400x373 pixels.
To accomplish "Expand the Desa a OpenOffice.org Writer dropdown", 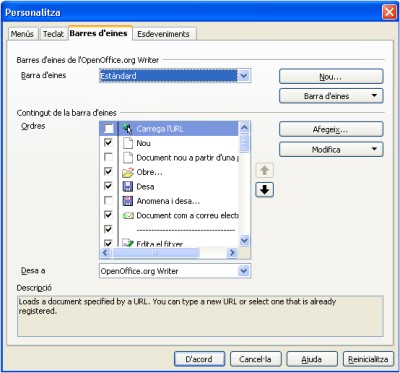I will point(244,271).
